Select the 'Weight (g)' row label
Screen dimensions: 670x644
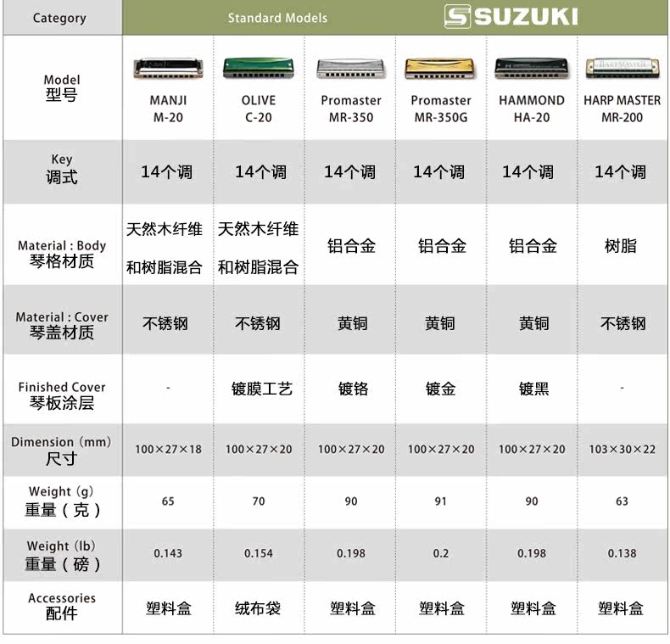click(62, 501)
